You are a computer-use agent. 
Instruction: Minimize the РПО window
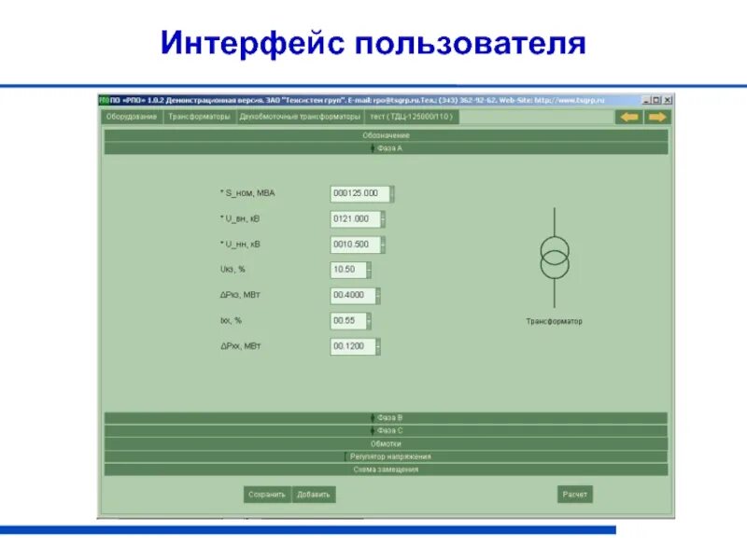tap(646, 100)
